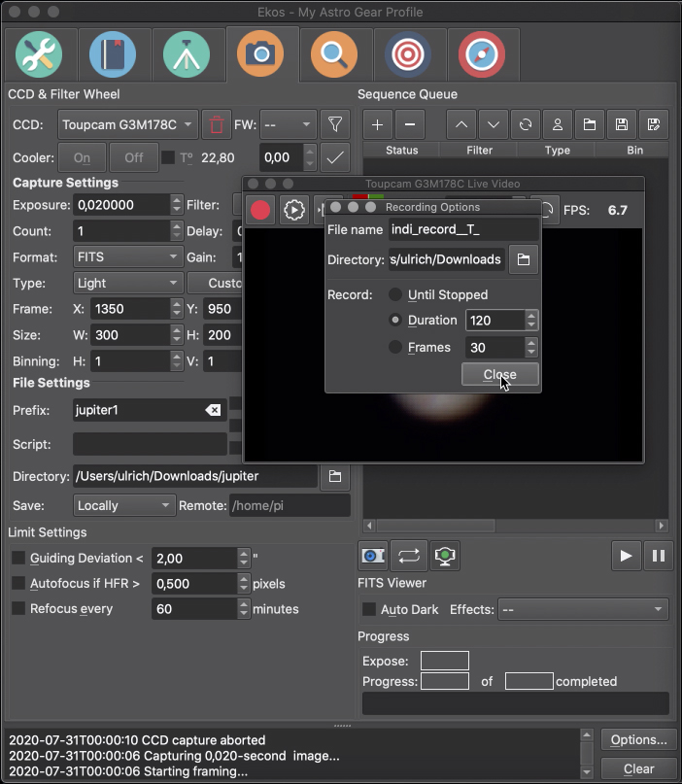Click the log panel scroll up arrow
This screenshot has width=682, height=784.
click(587, 735)
